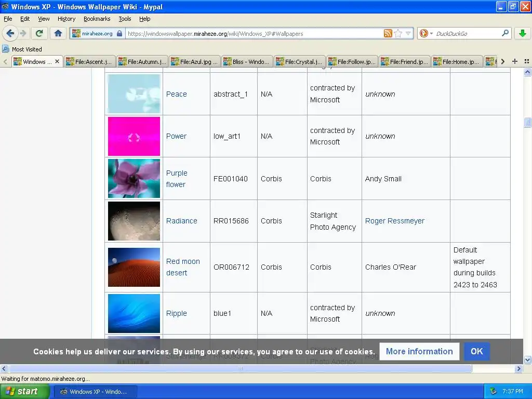
Task: Click the Radiance moon thumbnail
Action: pyautogui.click(x=134, y=221)
